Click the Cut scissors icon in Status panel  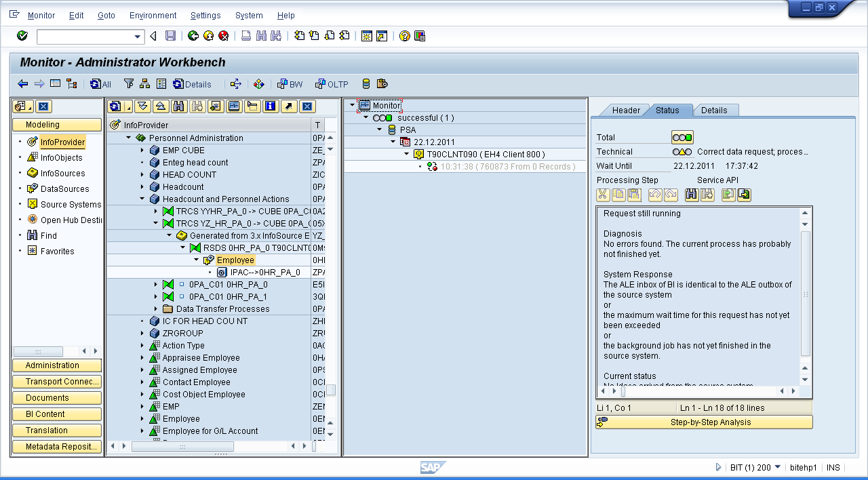coord(603,195)
